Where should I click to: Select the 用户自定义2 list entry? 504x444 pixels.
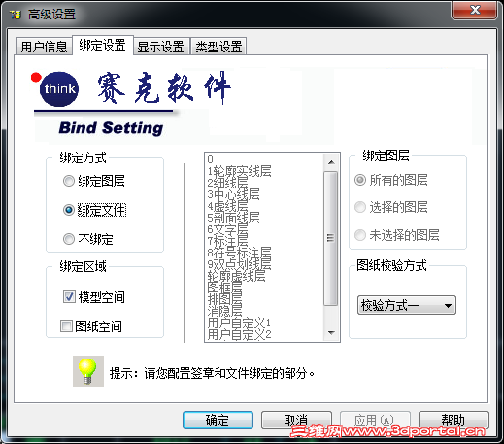click(265, 334)
